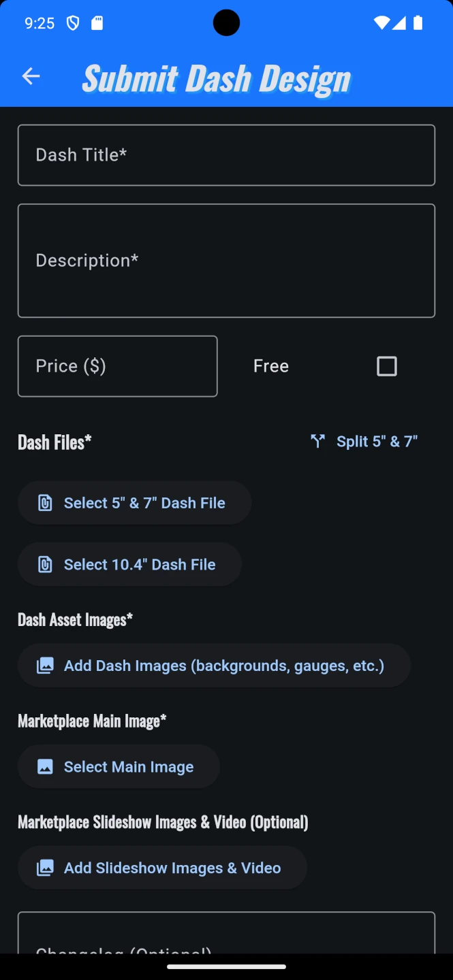Click Select 5" & 7" Dash File
The width and height of the screenshot is (453, 980).
tap(134, 502)
